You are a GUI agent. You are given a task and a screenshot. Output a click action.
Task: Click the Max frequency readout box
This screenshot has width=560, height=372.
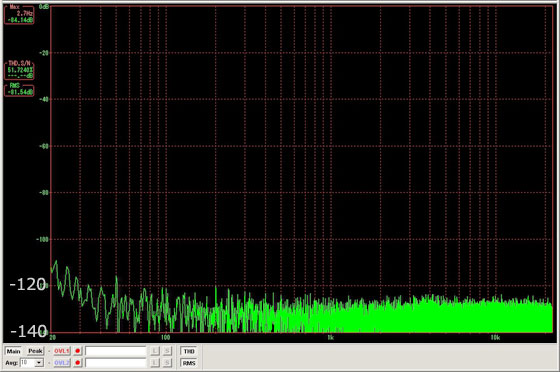19,15
